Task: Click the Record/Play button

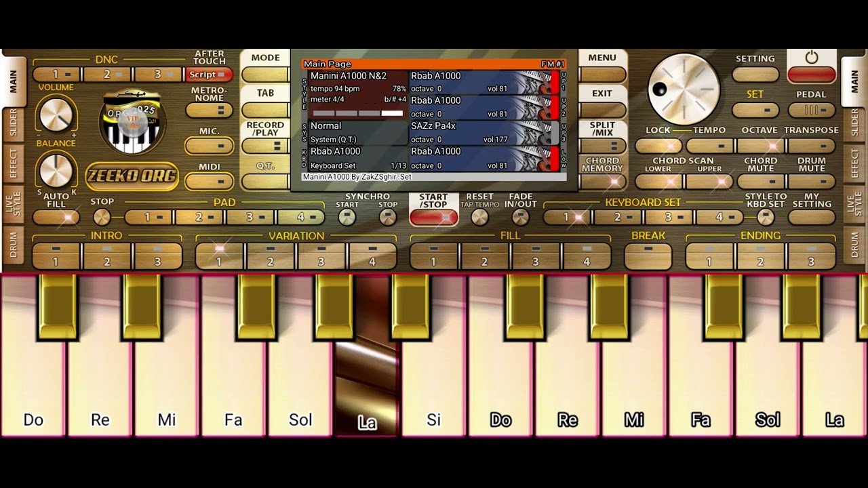Action: click(x=265, y=146)
